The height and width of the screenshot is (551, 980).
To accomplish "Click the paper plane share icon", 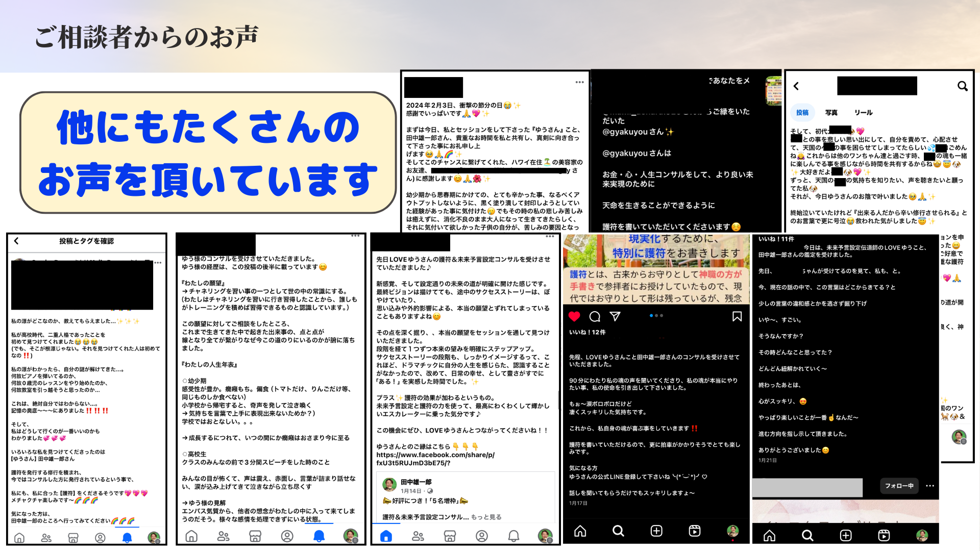I will coord(615,316).
